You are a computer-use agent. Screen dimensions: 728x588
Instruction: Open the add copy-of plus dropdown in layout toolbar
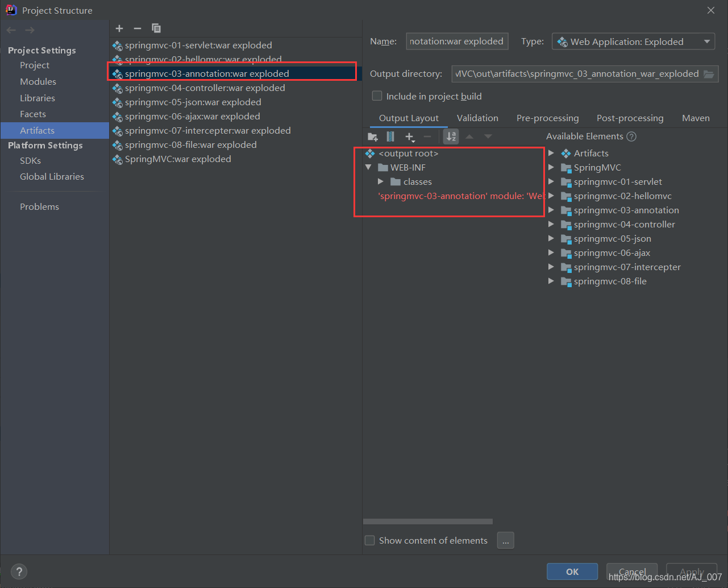point(410,136)
